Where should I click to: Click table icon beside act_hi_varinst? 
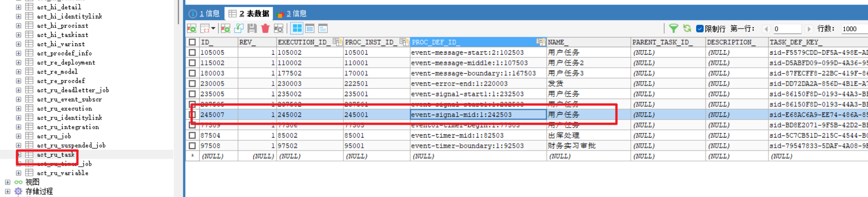pyautogui.click(x=29, y=44)
